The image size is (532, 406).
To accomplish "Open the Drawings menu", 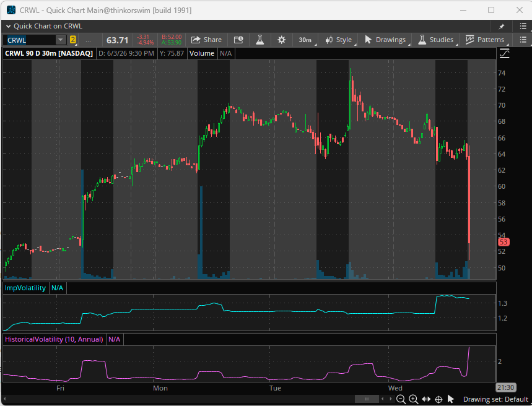I will (385, 40).
